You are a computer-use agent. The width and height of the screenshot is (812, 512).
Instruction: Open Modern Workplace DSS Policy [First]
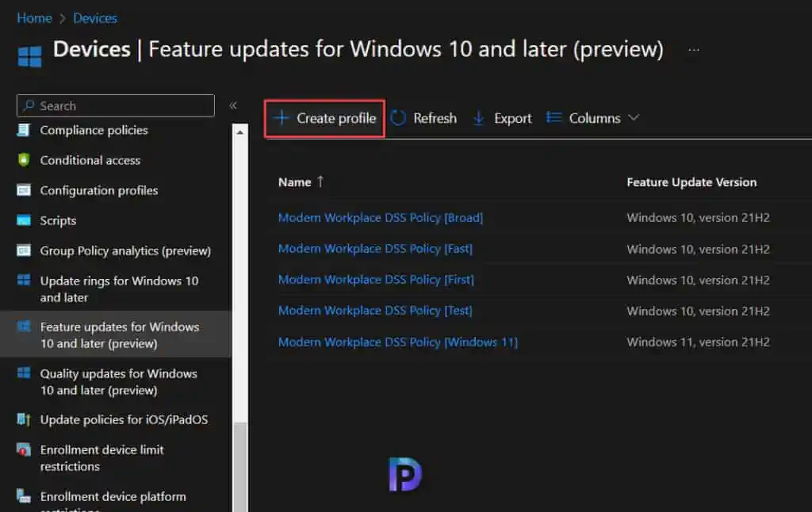click(x=376, y=280)
